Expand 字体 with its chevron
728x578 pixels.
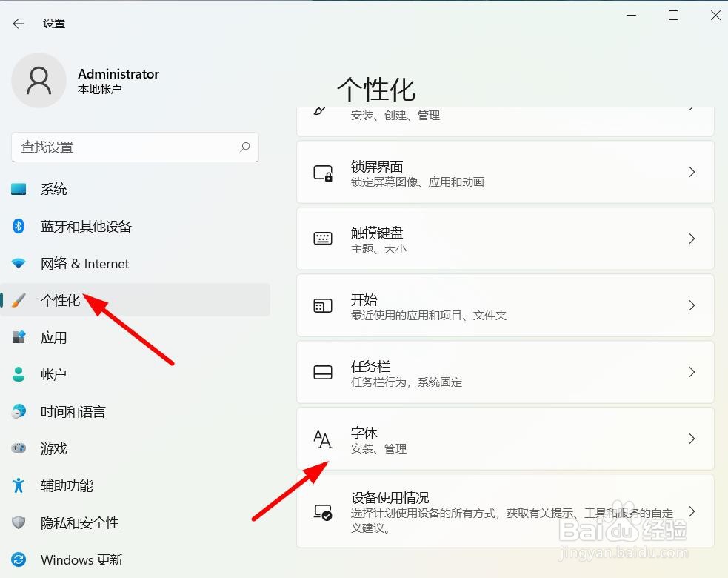[x=692, y=439]
